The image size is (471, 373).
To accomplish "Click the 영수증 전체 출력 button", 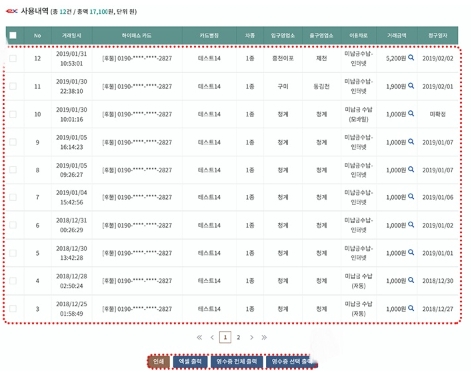I will (237, 361).
